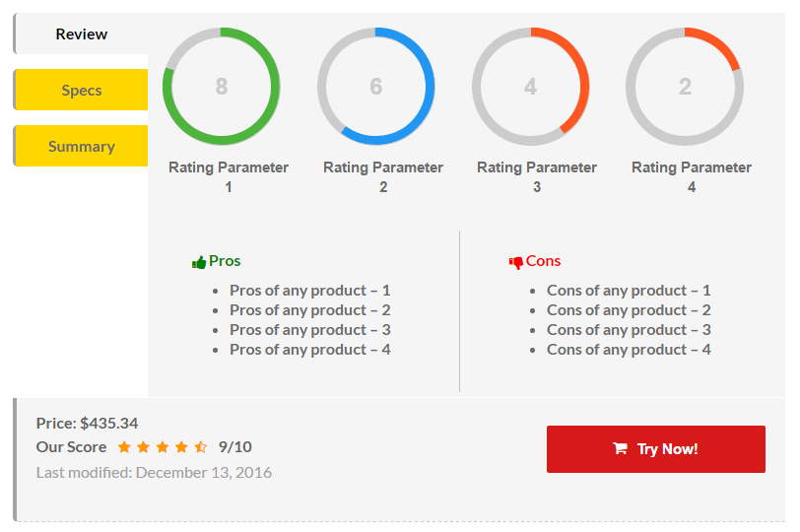Click the Rating Parameter 1 label
The image size is (800, 532).
tap(229, 176)
